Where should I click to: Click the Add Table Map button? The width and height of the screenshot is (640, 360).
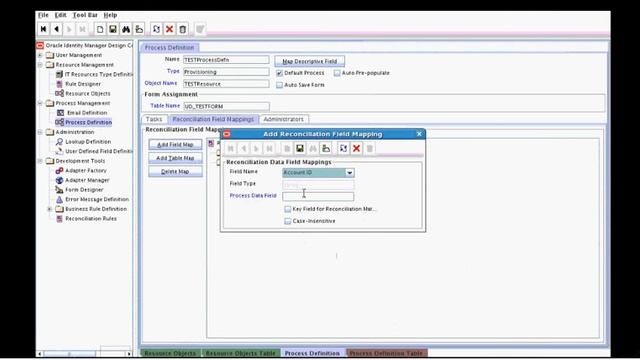point(175,158)
